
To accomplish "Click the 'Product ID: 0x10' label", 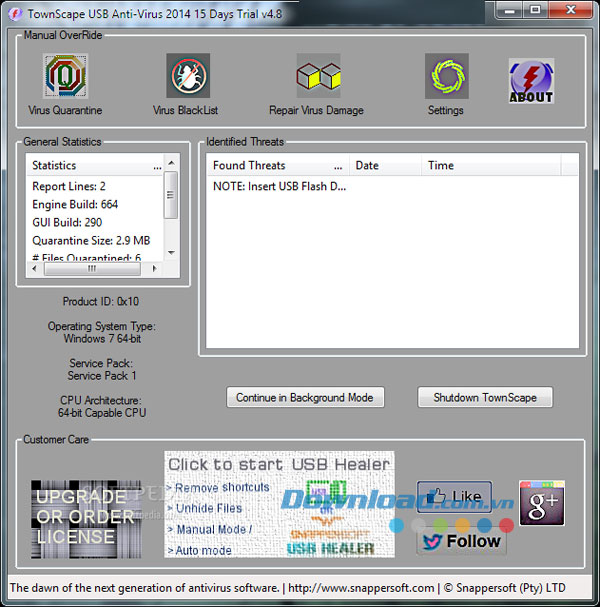I will [x=101, y=302].
